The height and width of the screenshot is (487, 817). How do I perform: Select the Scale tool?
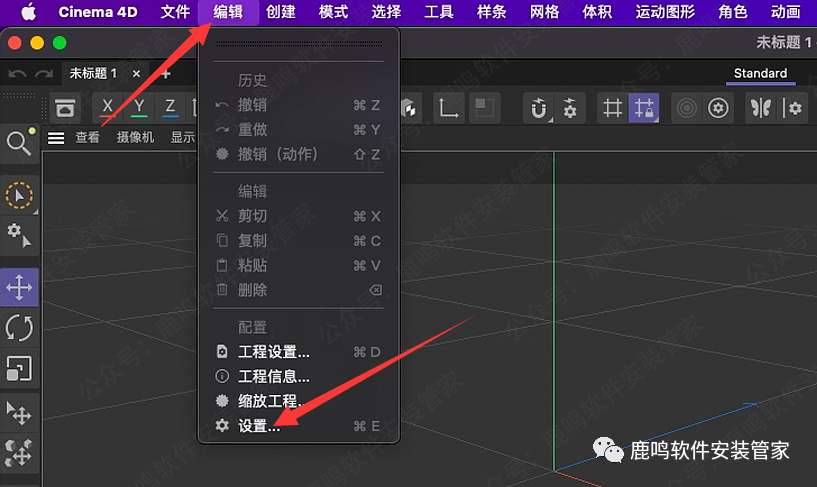coord(20,368)
